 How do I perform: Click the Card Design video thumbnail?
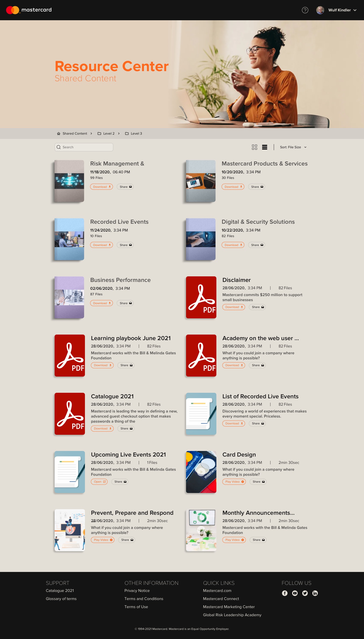tap(201, 472)
